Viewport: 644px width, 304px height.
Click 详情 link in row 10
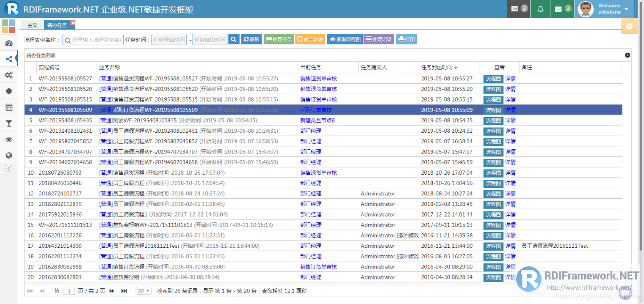click(510, 173)
